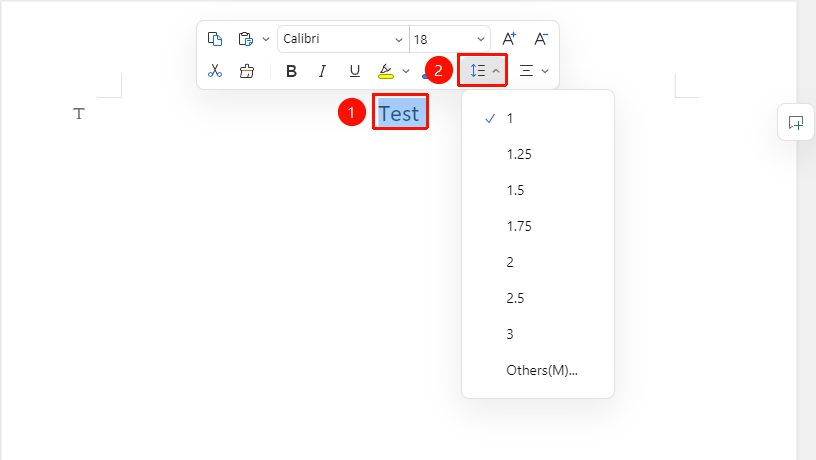This screenshot has height=460, width=816.
Task: Click the paragraph alignment icon
Action: pyautogui.click(x=526, y=71)
